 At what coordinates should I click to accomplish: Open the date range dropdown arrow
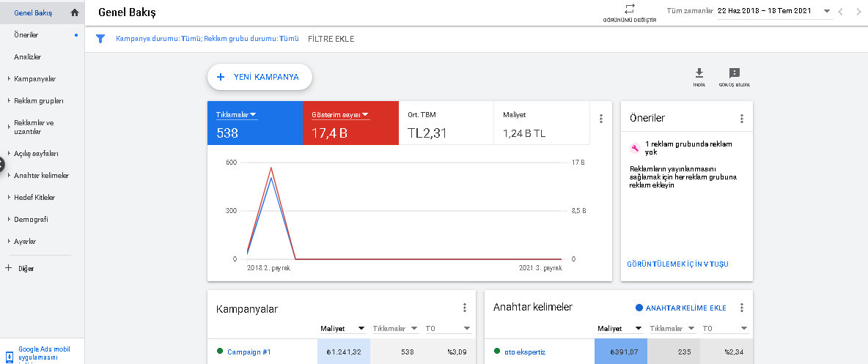click(826, 11)
